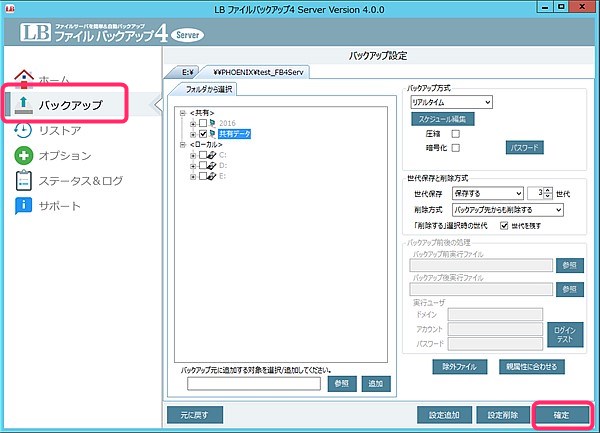
Task: Open サポート in the sidebar
Action: click(60, 206)
